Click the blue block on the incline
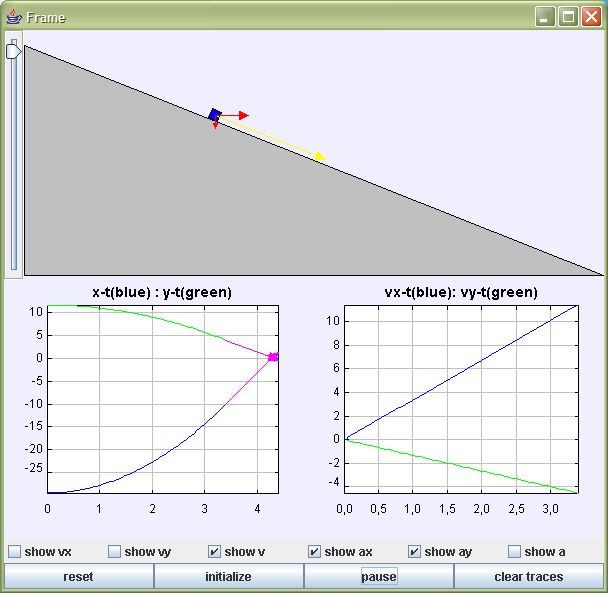The width and height of the screenshot is (608, 593). point(215,115)
